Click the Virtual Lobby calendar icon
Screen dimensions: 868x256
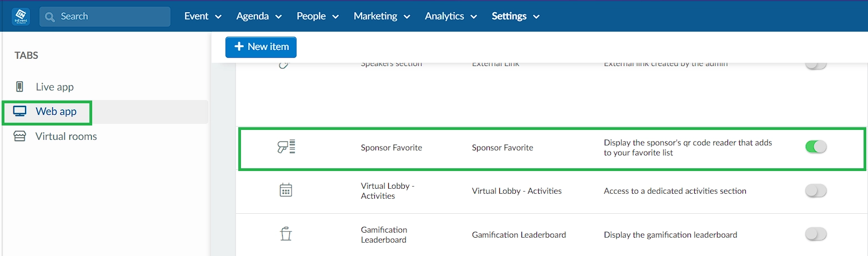click(x=285, y=190)
